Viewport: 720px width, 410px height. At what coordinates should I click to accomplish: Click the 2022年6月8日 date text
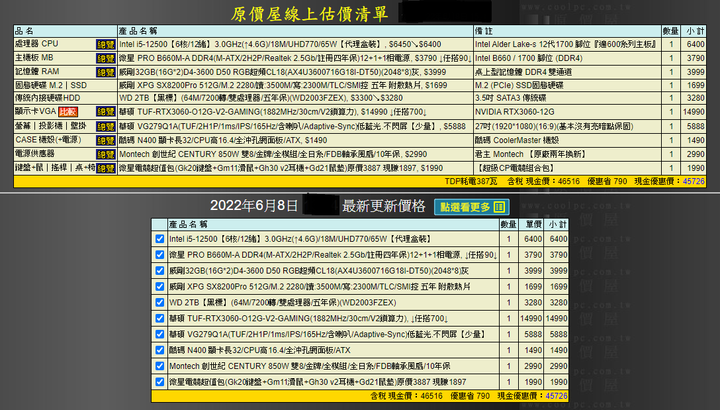tap(254, 206)
